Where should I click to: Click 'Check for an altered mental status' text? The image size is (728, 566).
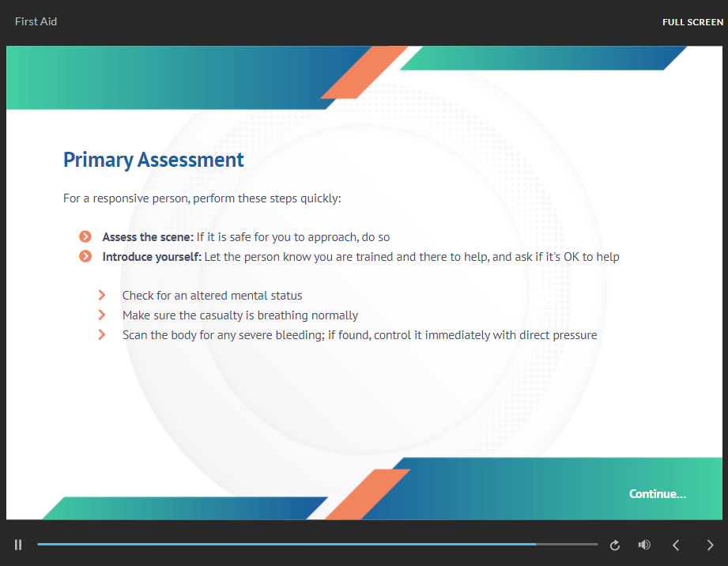pyautogui.click(x=212, y=296)
